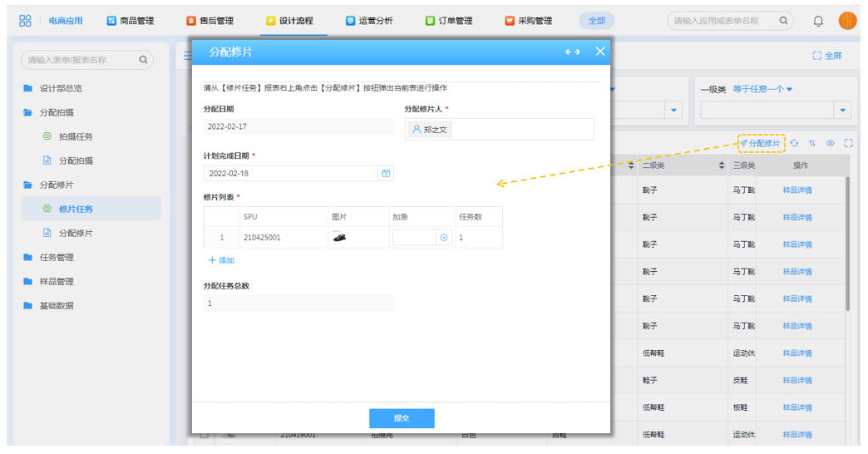868x454 pixels.
Task: Click the refresh icon in table toolbar
Action: (x=795, y=144)
